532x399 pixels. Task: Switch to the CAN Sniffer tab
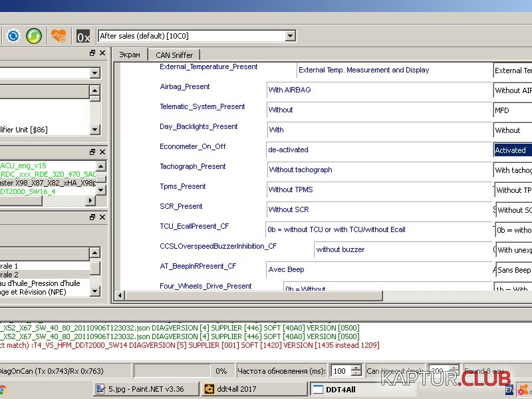click(174, 55)
